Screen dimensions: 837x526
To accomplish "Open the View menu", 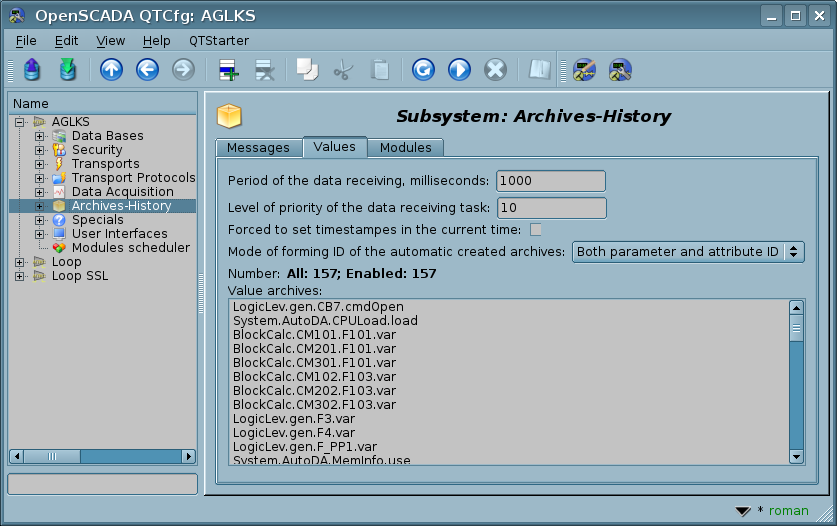I will pyautogui.click(x=110, y=41).
